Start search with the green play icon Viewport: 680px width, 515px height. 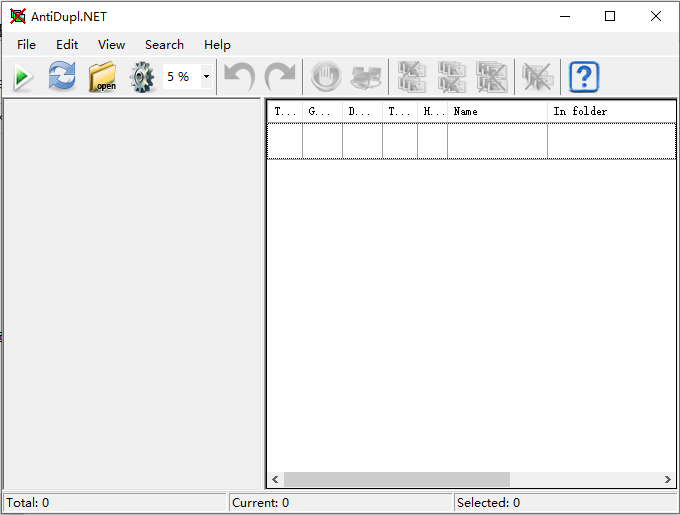tap(23, 77)
